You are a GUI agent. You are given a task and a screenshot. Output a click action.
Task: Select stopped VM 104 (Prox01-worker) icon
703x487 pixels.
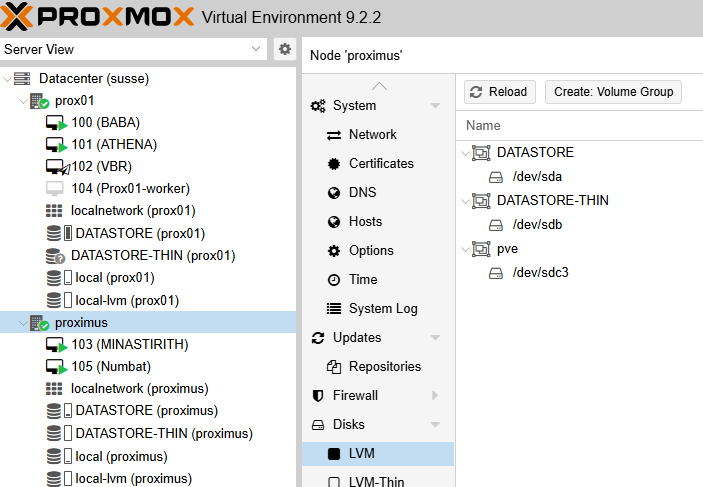(54, 188)
